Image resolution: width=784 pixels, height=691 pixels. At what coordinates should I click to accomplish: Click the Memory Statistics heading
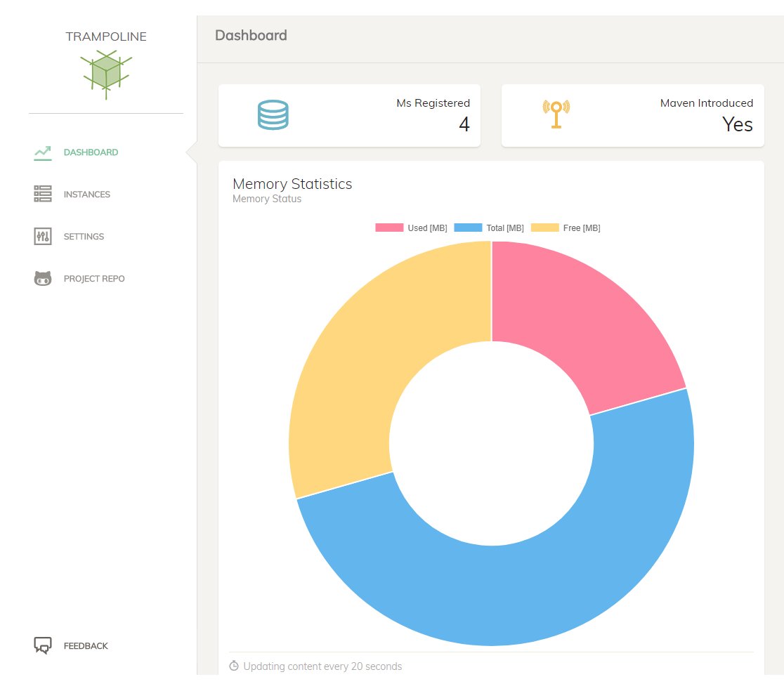pos(292,184)
